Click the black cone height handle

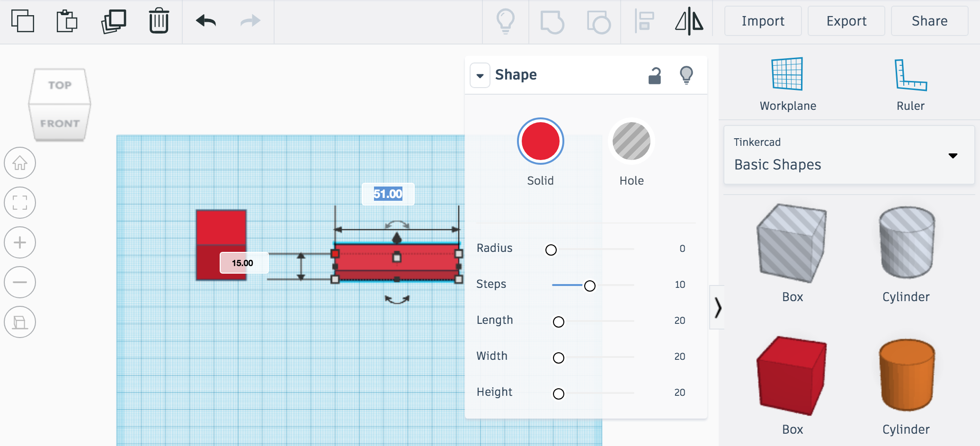[397, 238]
